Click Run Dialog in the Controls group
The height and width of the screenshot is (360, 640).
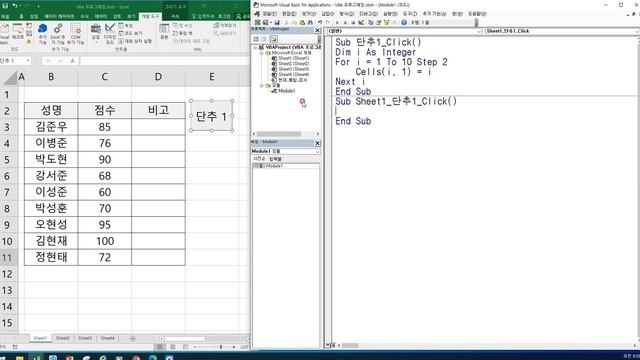pos(136,41)
